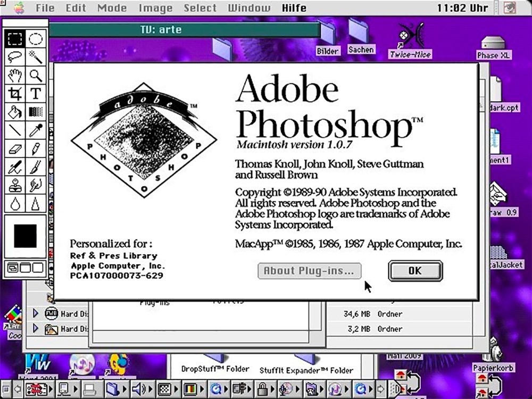Select the 3,2 MB size entry

359,329
